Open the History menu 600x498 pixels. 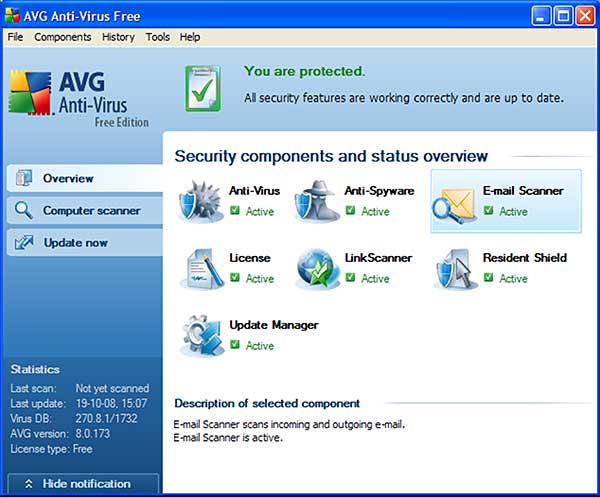pyautogui.click(x=118, y=37)
